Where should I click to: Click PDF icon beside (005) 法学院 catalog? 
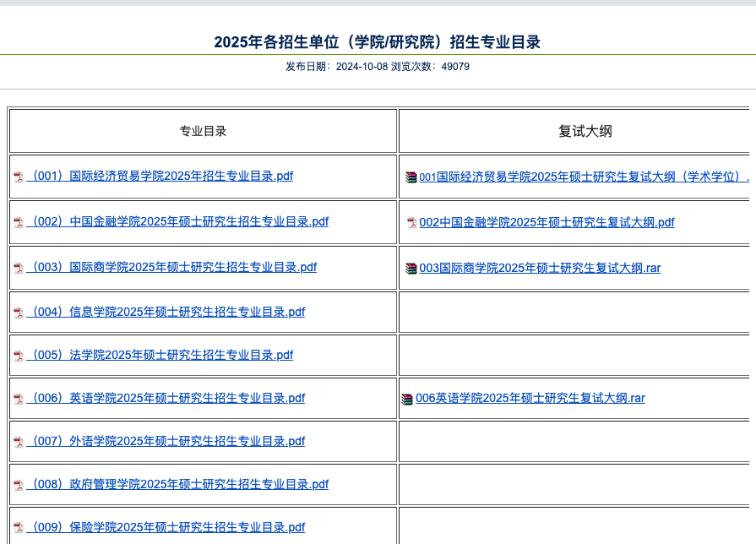pos(19,356)
